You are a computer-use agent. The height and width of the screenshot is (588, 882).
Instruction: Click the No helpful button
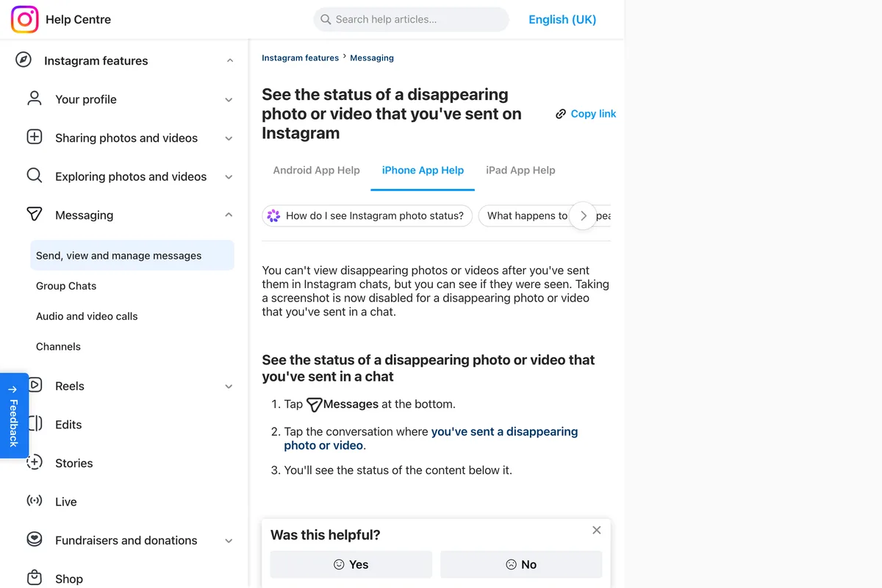pos(521,564)
